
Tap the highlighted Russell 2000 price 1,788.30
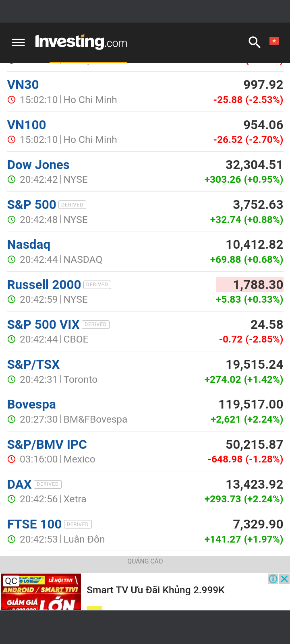[250, 285]
